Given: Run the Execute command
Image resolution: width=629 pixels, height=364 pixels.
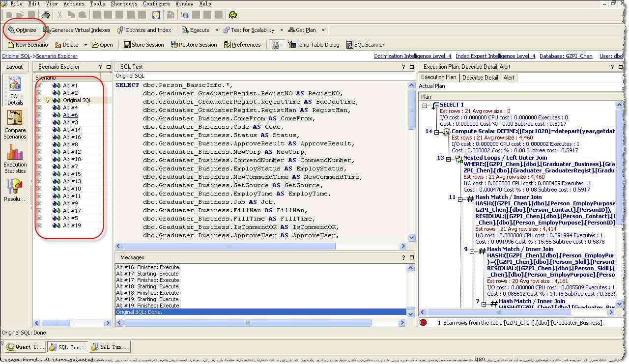Looking at the screenshot, I should [196, 30].
